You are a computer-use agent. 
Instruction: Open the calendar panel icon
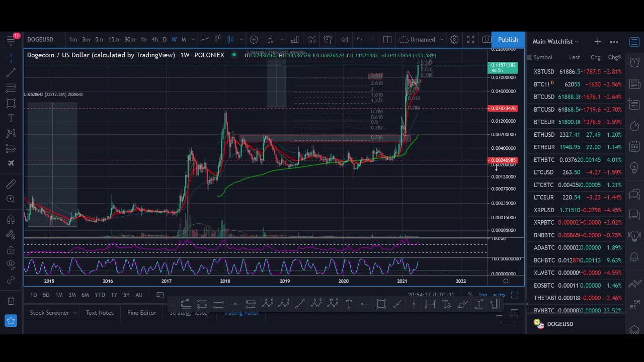coord(634,146)
